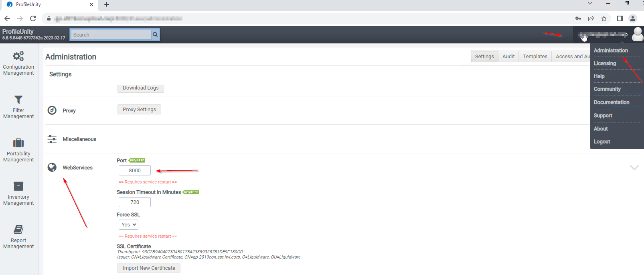The height and width of the screenshot is (275, 644).
Task: Open Portability Management briefcase icon
Action: point(18,143)
